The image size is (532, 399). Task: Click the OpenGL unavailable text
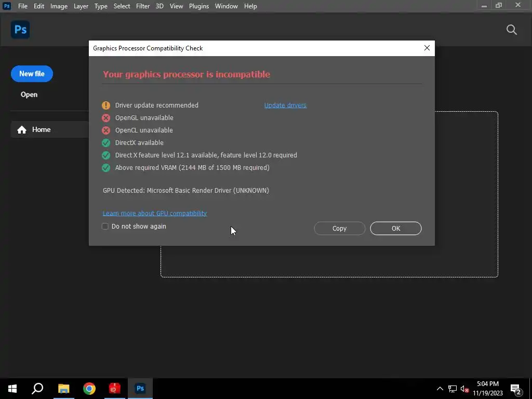(x=144, y=118)
